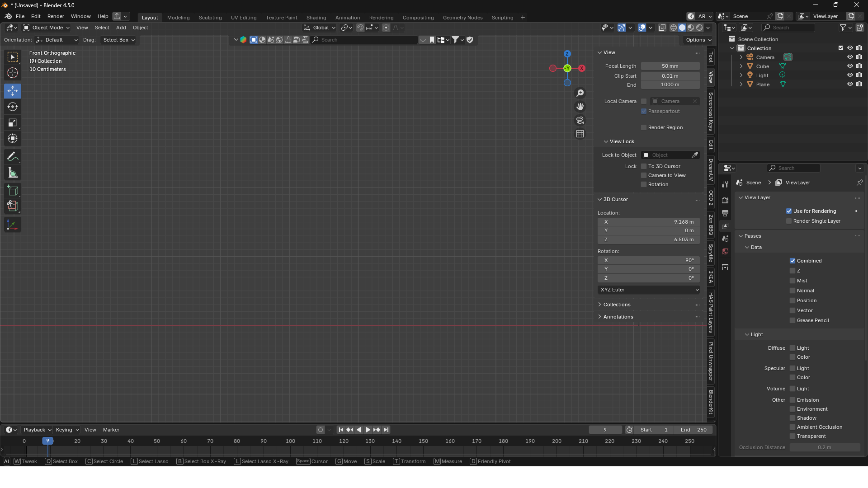Click the Focal Length 50 mm field
Image resolution: width=868 pixels, height=488 pixels.
(x=670, y=66)
